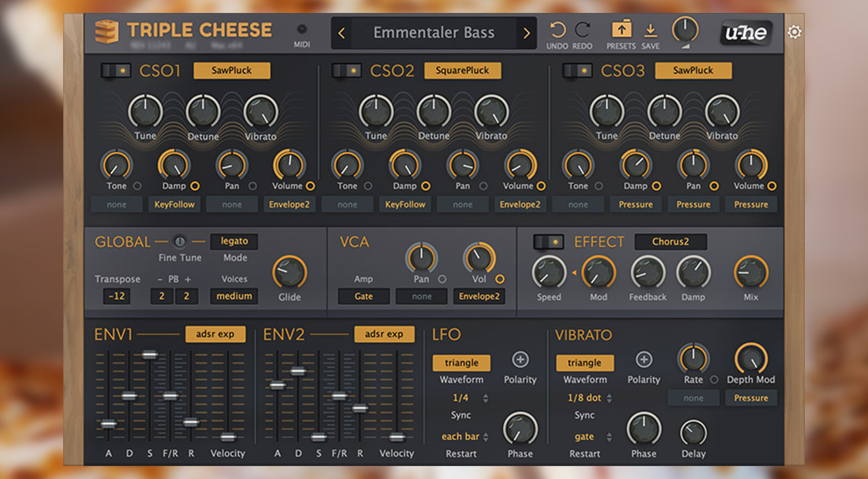This screenshot has height=479, width=868.
Task: Click the ENV1 Sustain slider handle
Action: pyautogui.click(x=150, y=354)
